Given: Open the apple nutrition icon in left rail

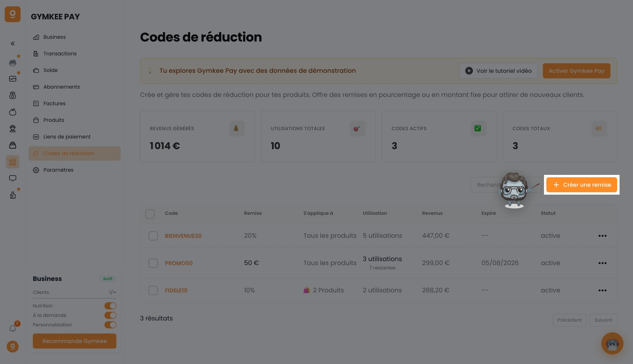Looking at the screenshot, I should (x=13, y=112).
